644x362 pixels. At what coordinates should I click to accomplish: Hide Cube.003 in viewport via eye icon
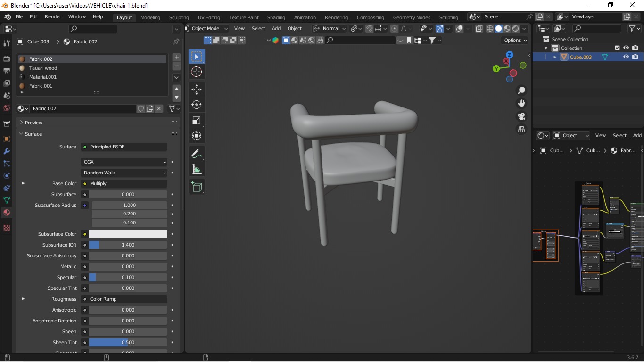point(626,57)
